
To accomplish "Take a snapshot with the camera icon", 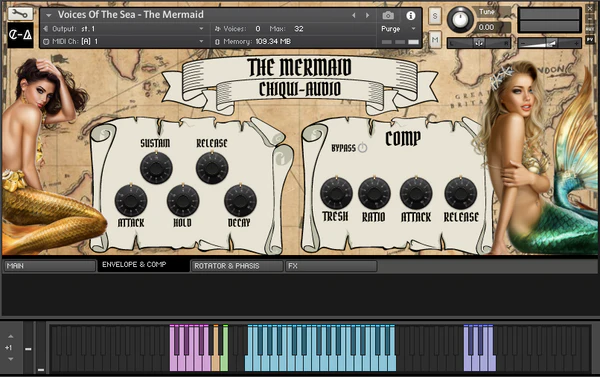I will click(x=388, y=15).
